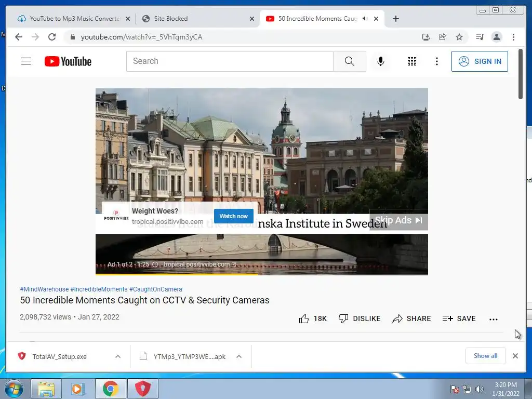Click the install app icon in the address bar
The width and height of the screenshot is (532, 399).
coord(426,37)
